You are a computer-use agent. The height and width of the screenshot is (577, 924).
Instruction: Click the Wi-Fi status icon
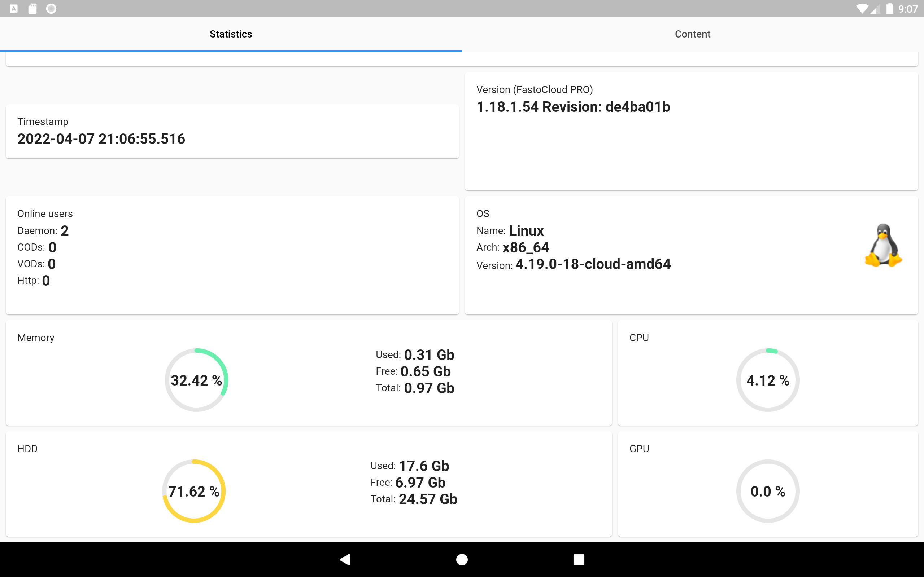[x=862, y=8]
